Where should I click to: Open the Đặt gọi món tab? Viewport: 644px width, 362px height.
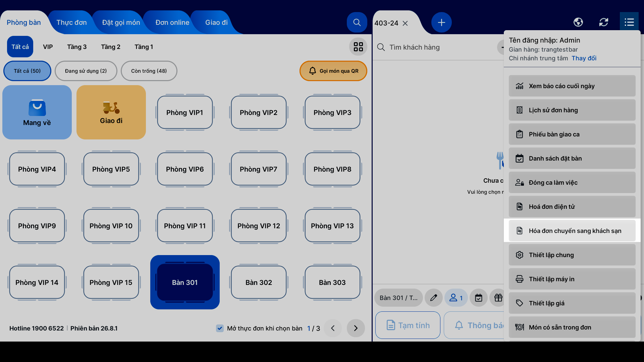point(121,22)
